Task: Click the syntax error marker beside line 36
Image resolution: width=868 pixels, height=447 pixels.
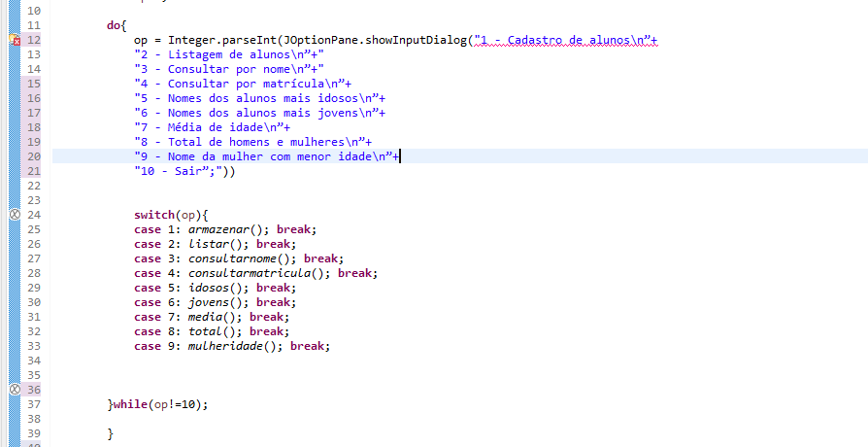Action: (15, 390)
